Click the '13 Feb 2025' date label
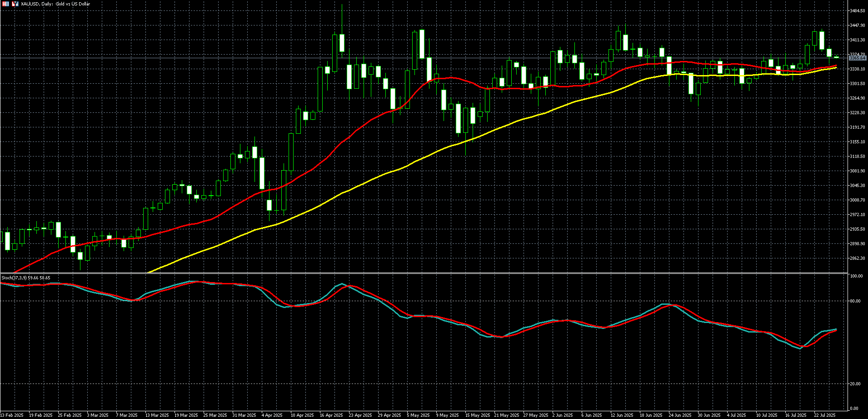Viewport: 868px width, 419px height. [x=12, y=415]
